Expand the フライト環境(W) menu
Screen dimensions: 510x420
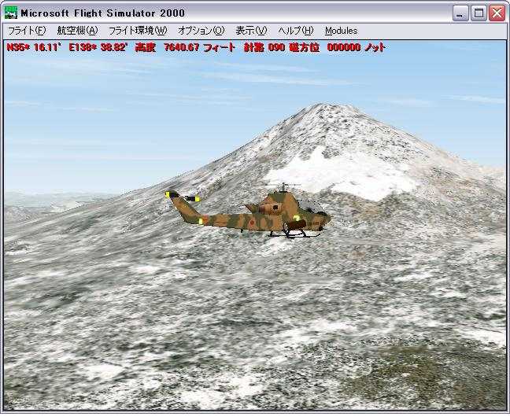tap(138, 31)
